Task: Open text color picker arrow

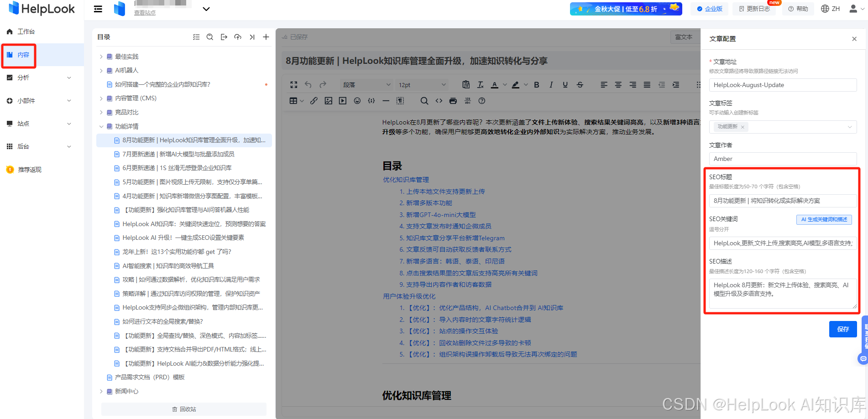Action: (x=505, y=85)
